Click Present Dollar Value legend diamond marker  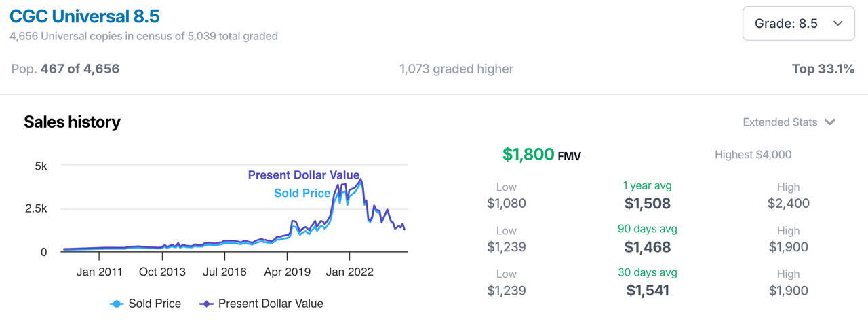206,304
